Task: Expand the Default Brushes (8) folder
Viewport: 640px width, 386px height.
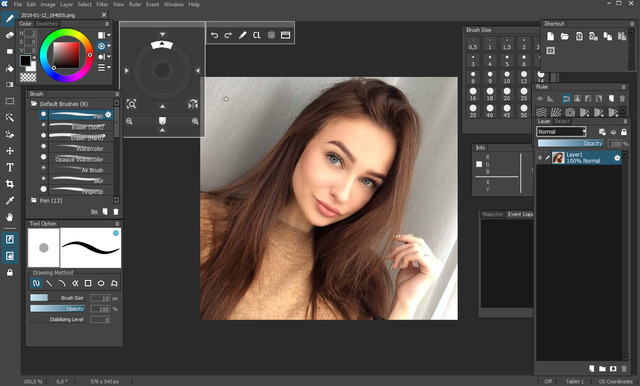Action: [33, 104]
